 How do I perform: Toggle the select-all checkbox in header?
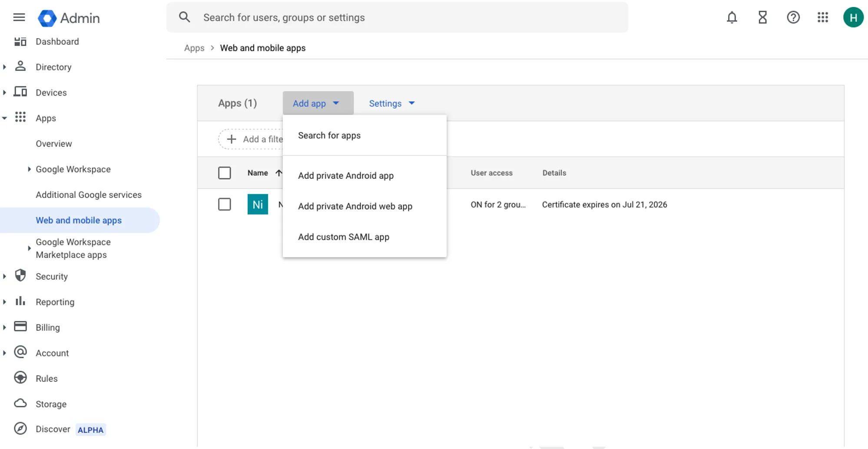tap(225, 173)
